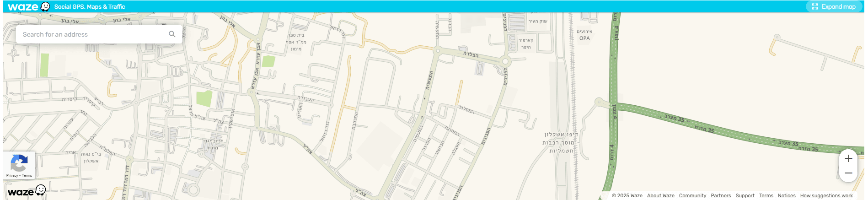Click the Expand map arrows icon
Image resolution: width=868 pixels, height=200 pixels.
[x=815, y=6]
